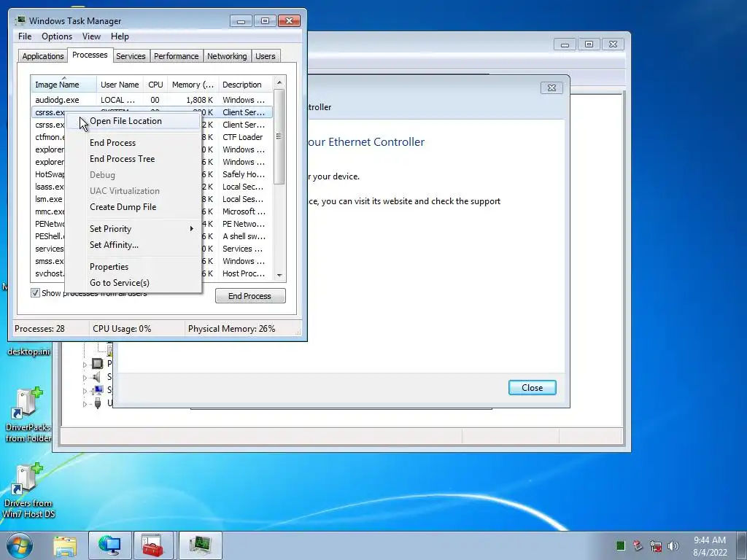
Task: Open the View menu in Task Manager
Action: [x=91, y=36]
